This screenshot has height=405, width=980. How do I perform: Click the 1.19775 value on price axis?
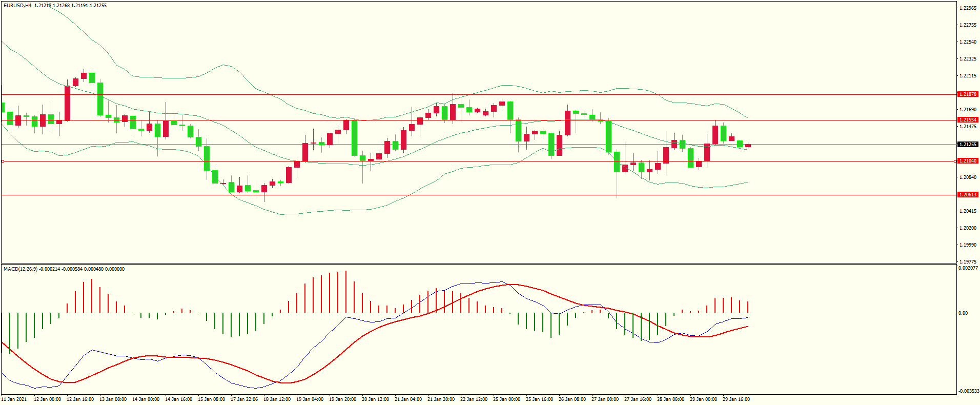pyautogui.click(x=968, y=261)
